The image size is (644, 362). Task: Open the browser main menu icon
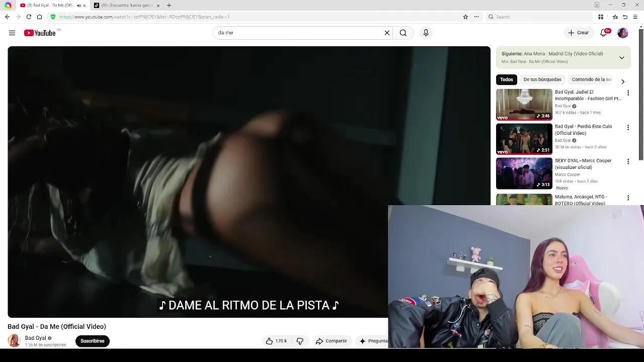[635, 17]
